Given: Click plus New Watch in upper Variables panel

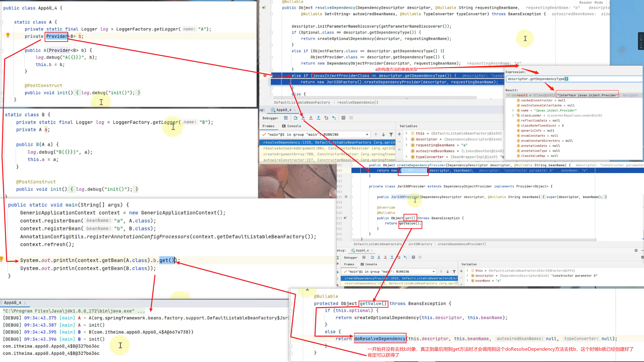Looking at the screenshot, I should [399, 134].
